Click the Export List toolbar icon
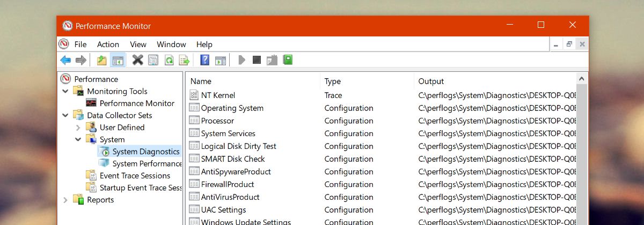Image resolution: width=644 pixels, height=225 pixels. [184, 60]
